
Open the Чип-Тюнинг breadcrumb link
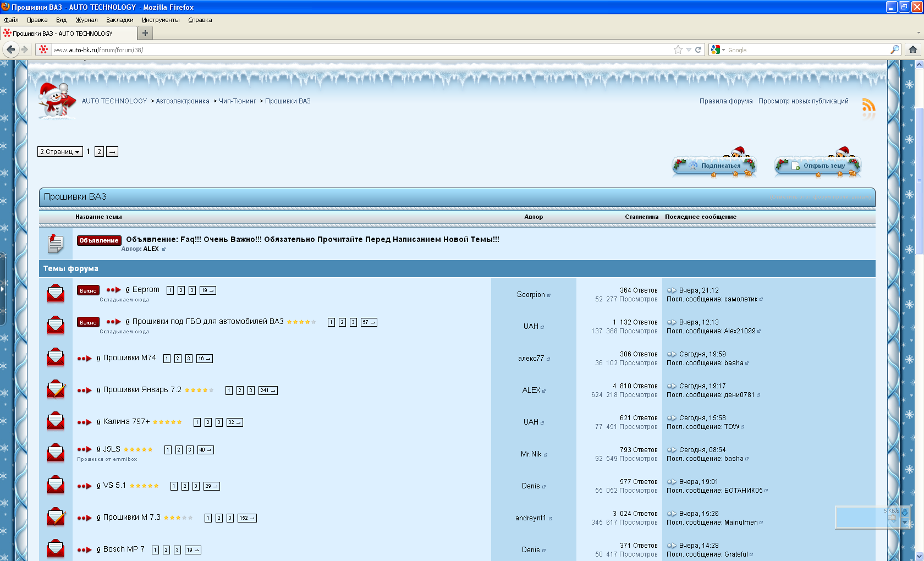click(238, 101)
